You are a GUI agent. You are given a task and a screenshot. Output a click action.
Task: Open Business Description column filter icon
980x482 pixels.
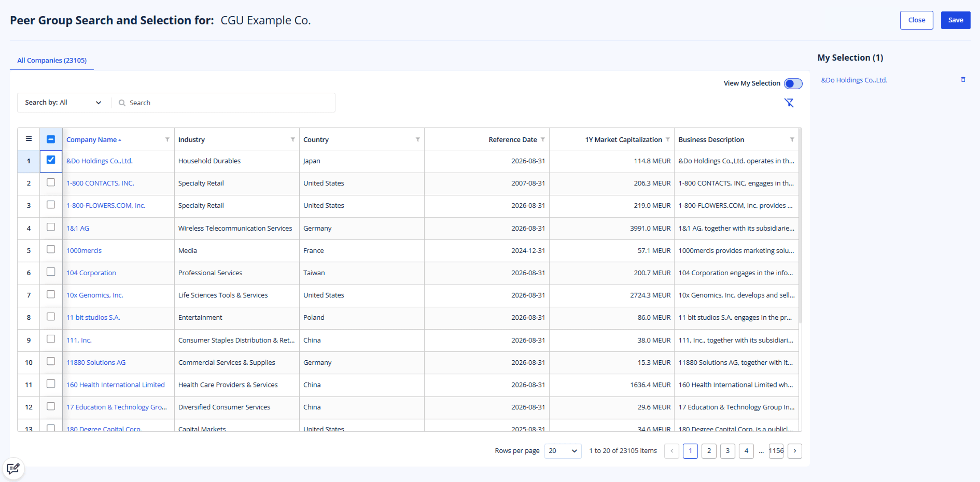(x=792, y=140)
